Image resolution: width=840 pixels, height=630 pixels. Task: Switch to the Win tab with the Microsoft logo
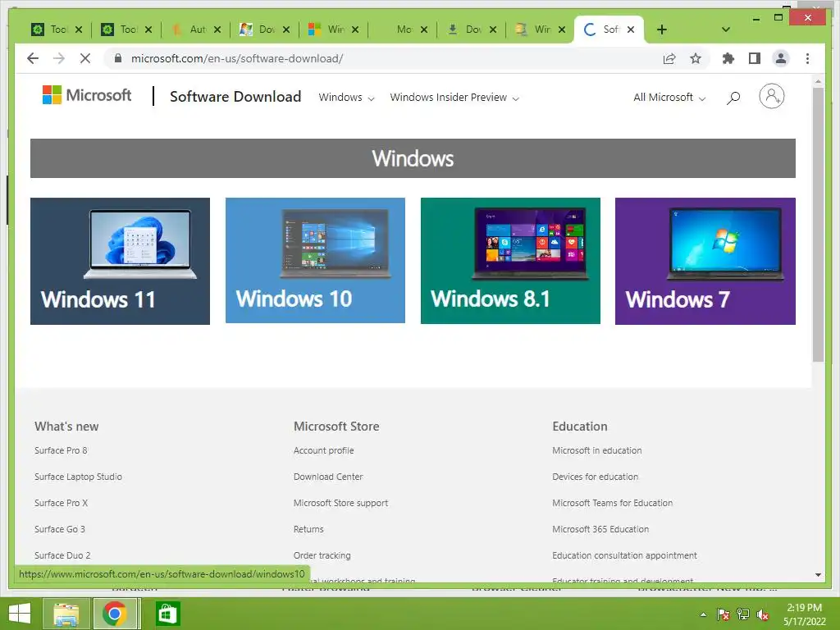(x=326, y=30)
